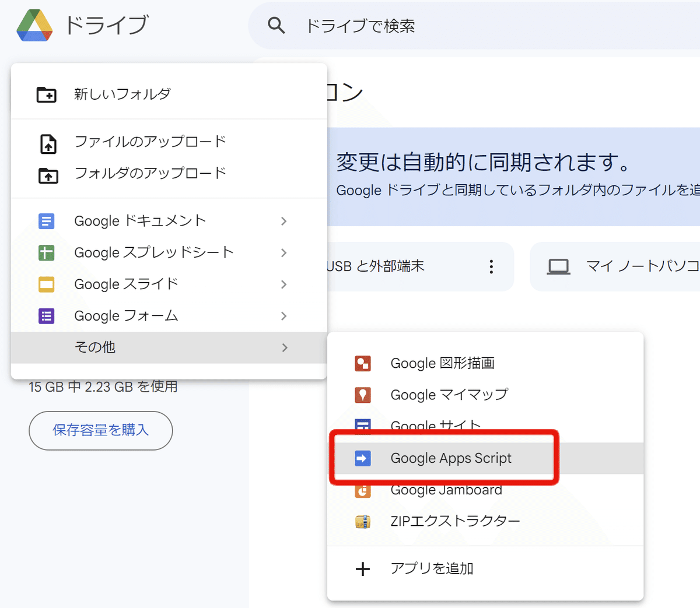Select Google 図形描画 in submenu
700x608 pixels.
(485, 363)
